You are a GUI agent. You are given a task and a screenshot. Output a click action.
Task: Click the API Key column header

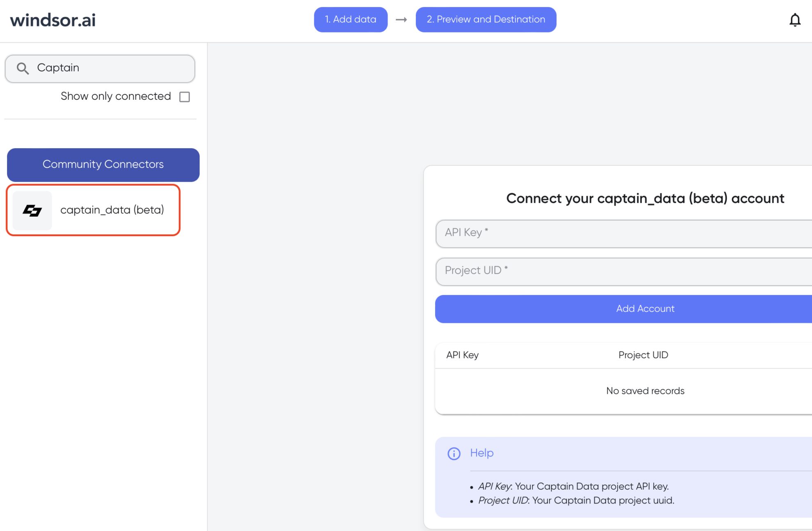(462, 355)
